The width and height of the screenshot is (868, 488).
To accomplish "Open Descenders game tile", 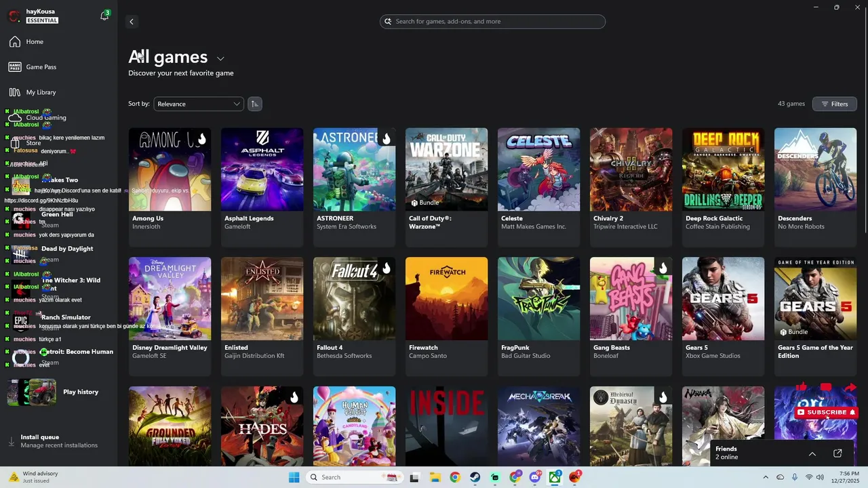I will pyautogui.click(x=815, y=186).
